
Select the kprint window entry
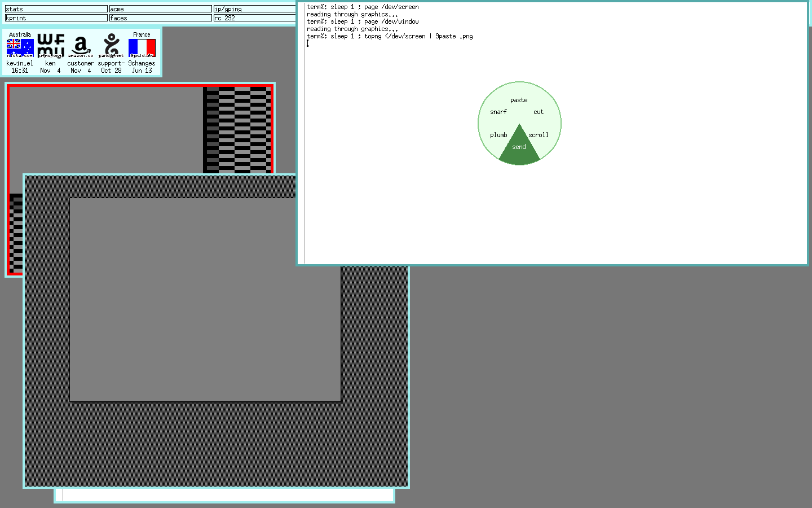56,18
